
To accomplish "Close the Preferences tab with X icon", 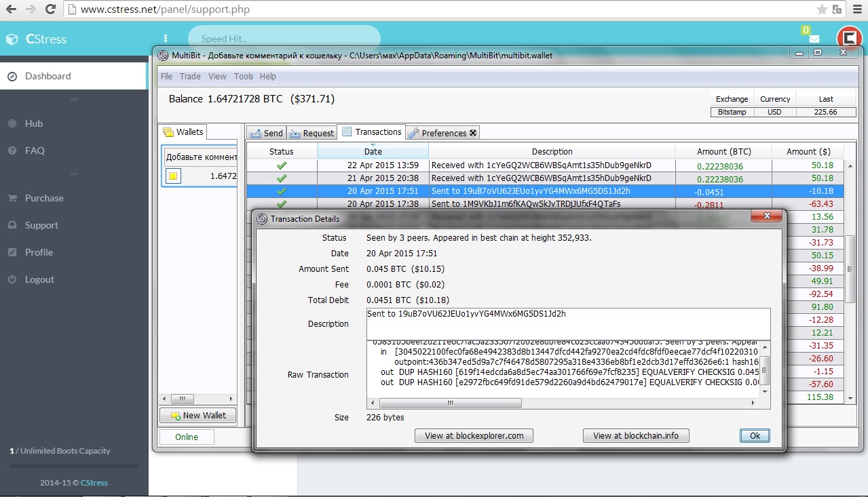I will [x=473, y=133].
